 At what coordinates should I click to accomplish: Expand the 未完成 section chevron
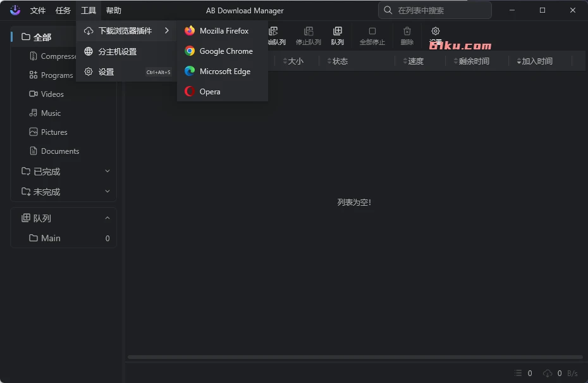pyautogui.click(x=107, y=191)
